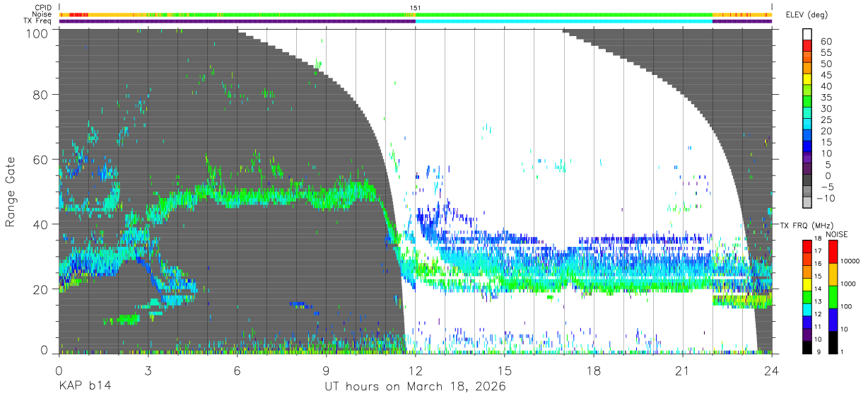The image size is (868, 401).
Task: Click the KAP b14 radar beam label
Action: (x=84, y=387)
